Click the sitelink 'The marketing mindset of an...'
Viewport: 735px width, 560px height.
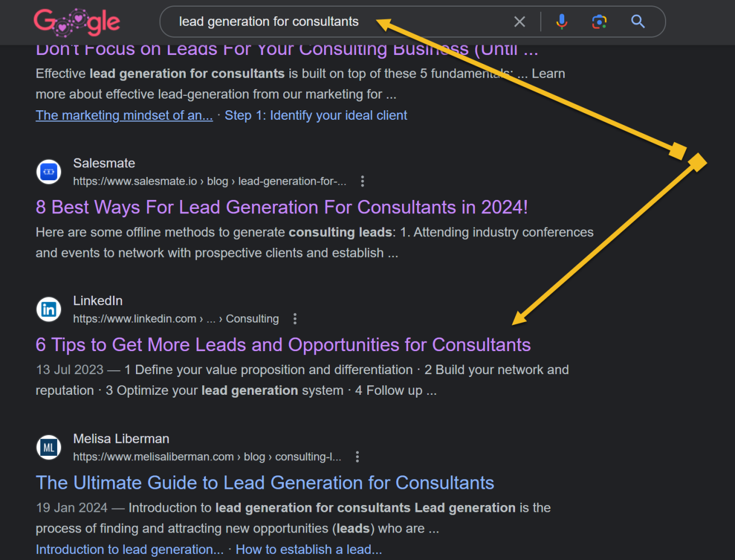click(124, 115)
